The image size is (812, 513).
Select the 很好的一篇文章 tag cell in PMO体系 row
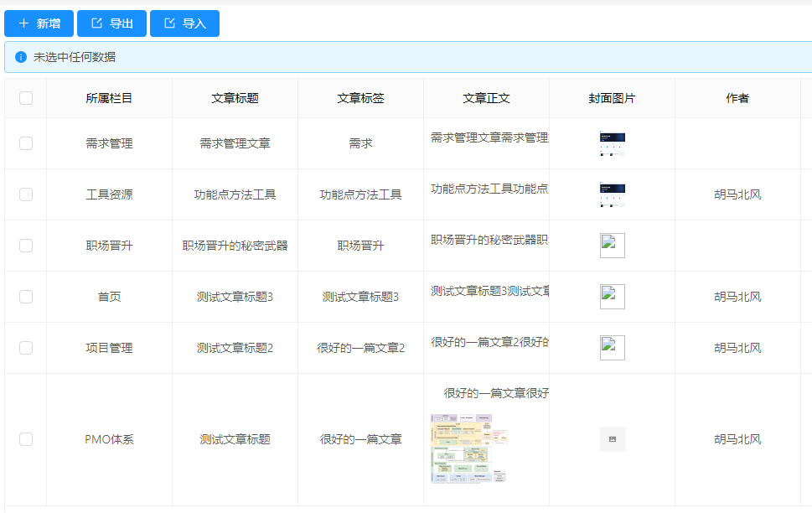coord(360,439)
